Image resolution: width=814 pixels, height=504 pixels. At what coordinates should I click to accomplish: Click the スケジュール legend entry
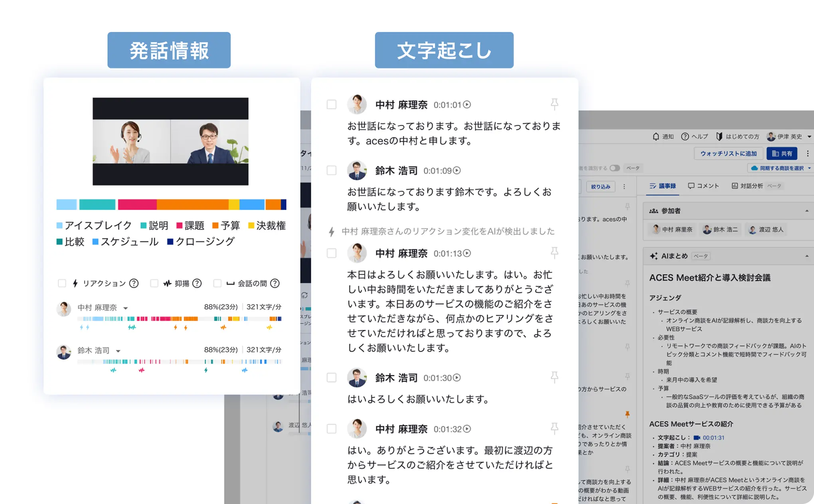pos(125,242)
